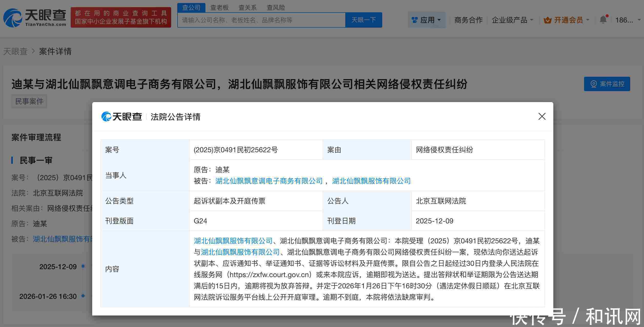
Task: Open notifications via the bell icon
Action: (x=603, y=19)
